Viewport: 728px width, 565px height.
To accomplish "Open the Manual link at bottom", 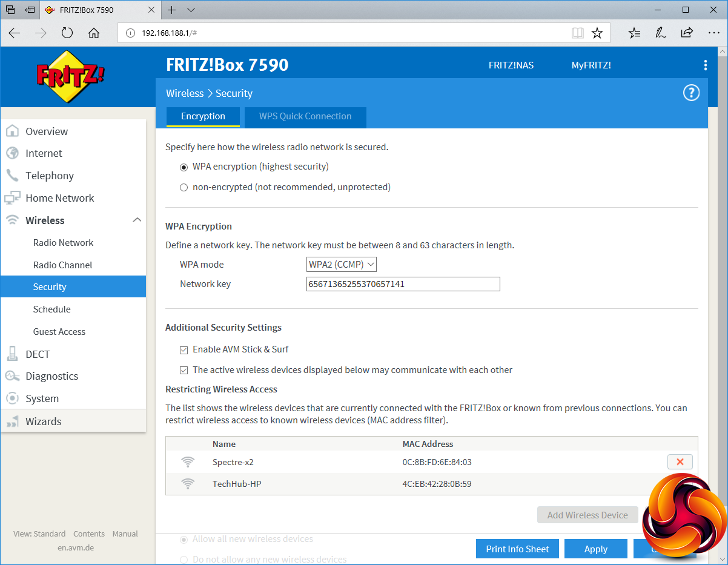I will pos(125,534).
